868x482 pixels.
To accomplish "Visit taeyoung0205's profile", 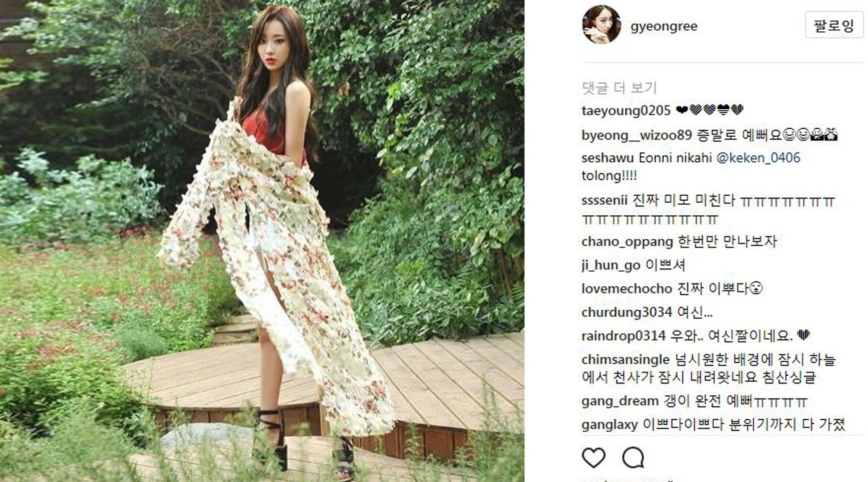I will [626, 110].
